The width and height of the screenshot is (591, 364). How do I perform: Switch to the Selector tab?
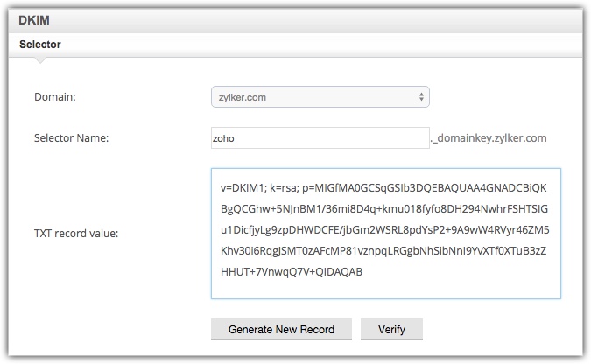pos(40,45)
